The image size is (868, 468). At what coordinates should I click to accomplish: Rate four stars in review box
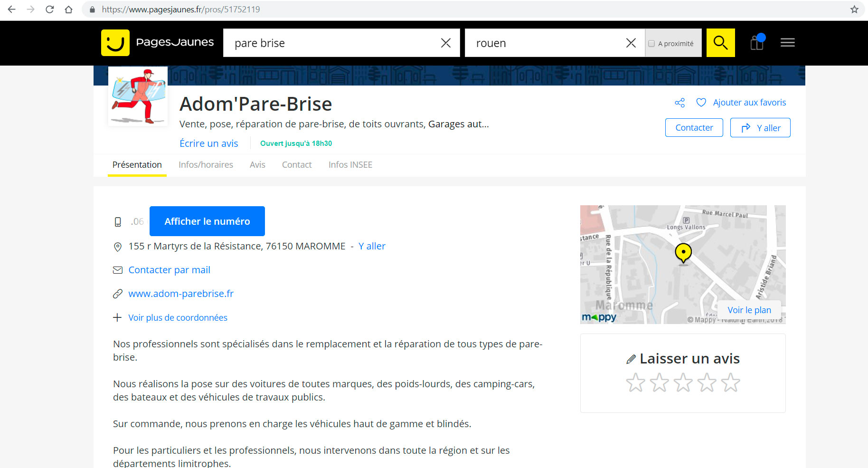[x=707, y=382]
